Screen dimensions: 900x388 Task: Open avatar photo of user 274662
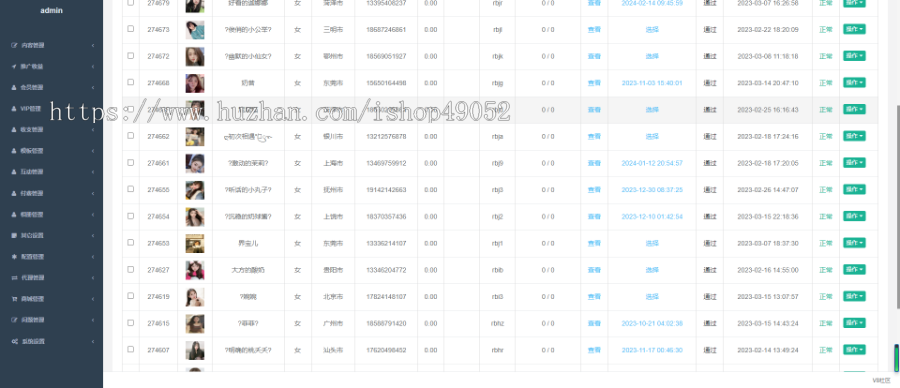pyautogui.click(x=195, y=137)
